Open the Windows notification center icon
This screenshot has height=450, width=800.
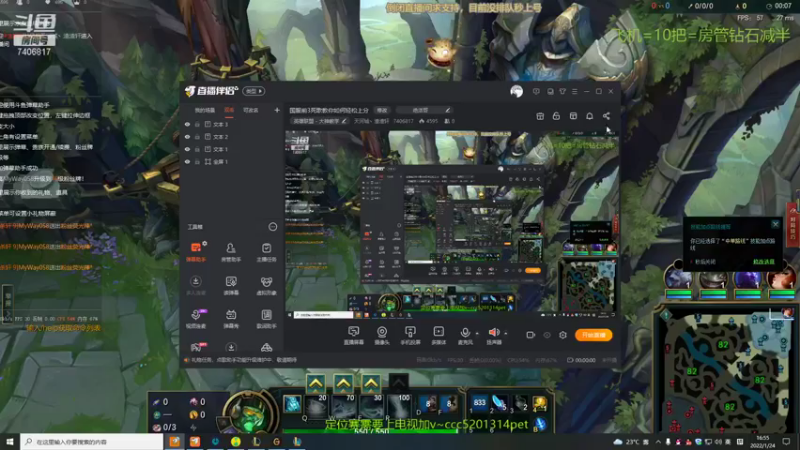point(786,442)
